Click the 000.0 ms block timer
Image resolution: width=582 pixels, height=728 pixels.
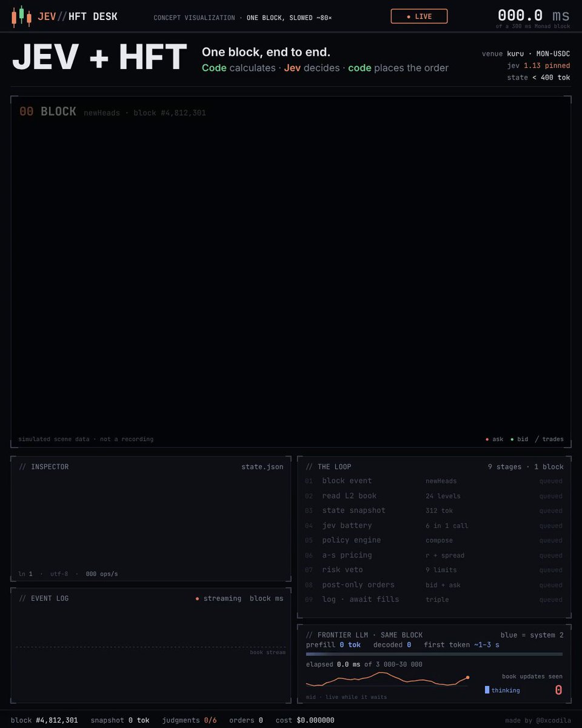pyautogui.click(x=533, y=16)
